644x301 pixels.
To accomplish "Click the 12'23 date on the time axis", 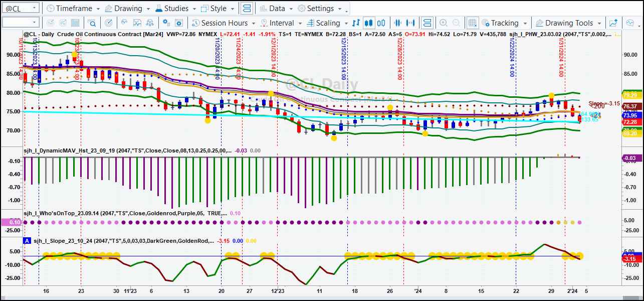I will coord(278,291).
